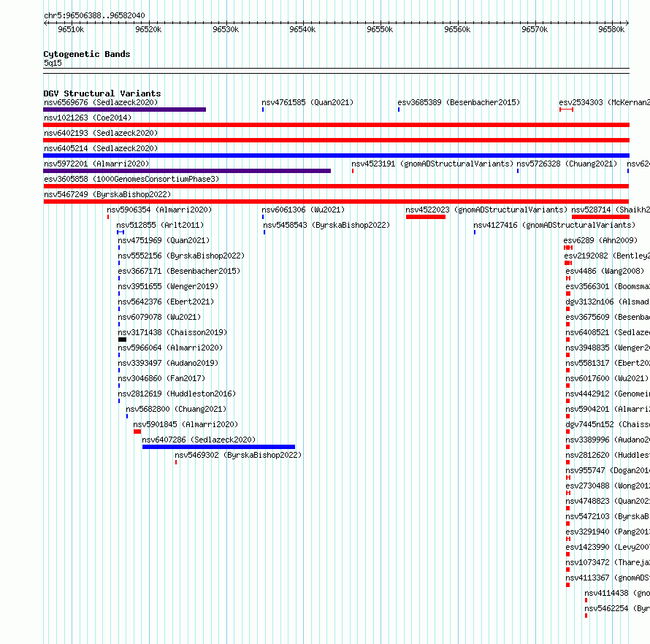Open esv3667171 (Besenbacher2015) label

click(179, 271)
